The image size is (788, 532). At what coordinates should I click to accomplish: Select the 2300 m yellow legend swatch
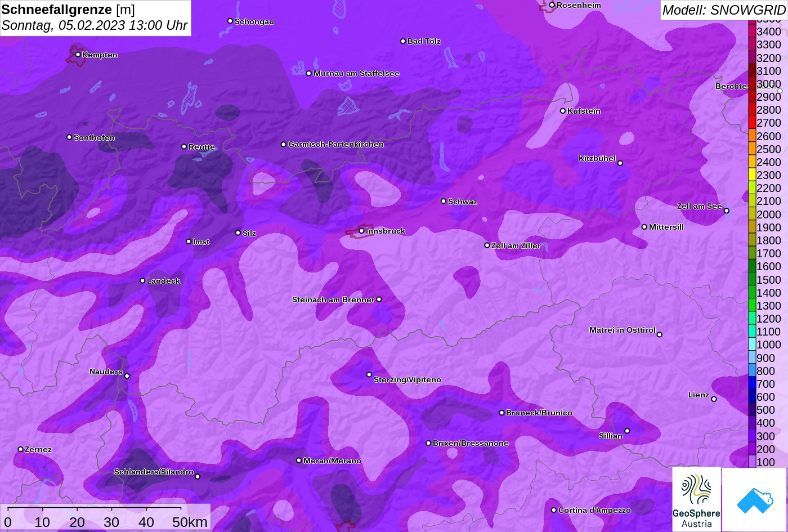click(x=752, y=175)
